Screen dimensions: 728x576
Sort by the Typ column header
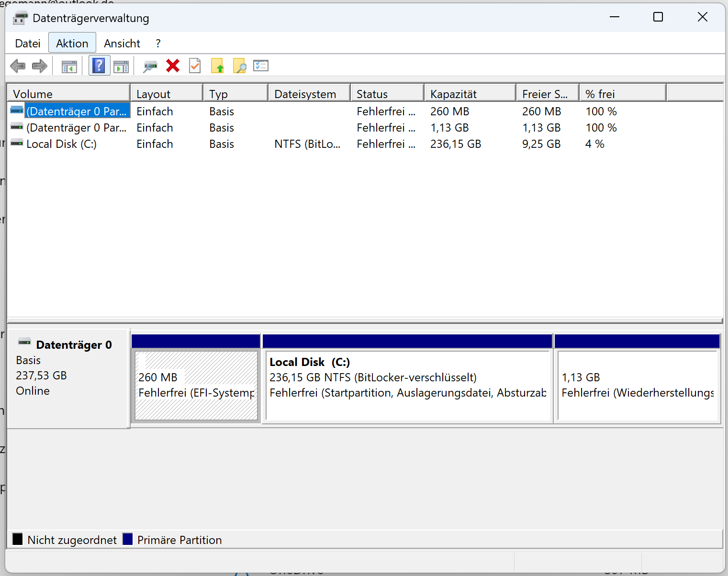[235, 94]
